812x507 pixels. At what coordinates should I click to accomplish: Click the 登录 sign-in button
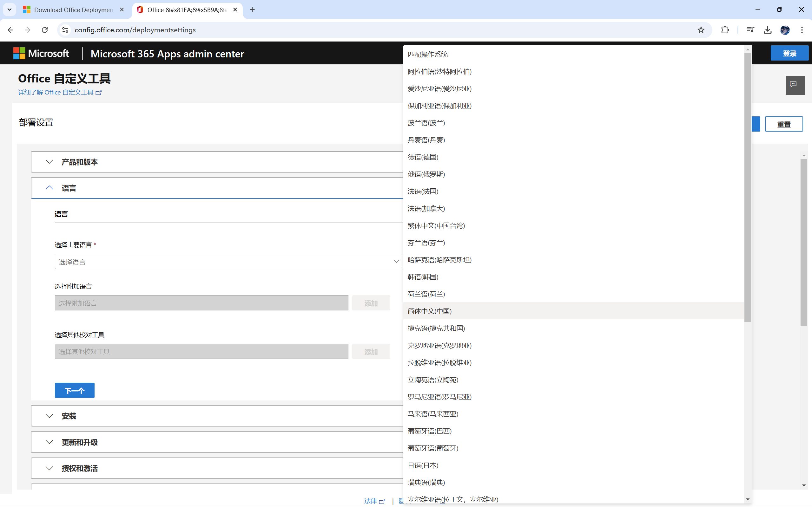[x=789, y=53]
